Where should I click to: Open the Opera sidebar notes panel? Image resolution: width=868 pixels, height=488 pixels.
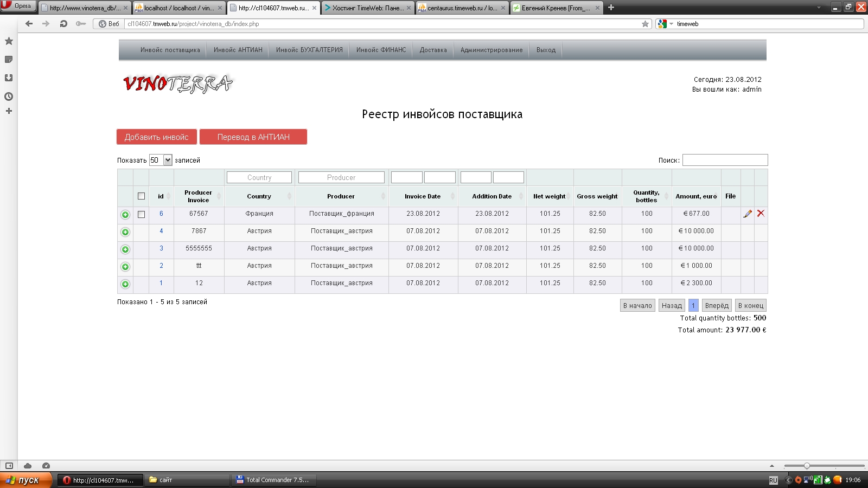tap(9, 60)
